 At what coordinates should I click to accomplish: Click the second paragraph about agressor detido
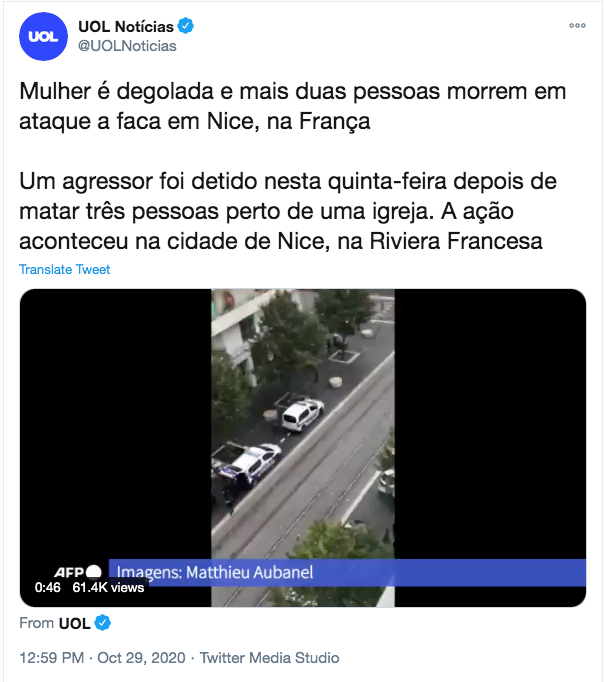(288, 211)
